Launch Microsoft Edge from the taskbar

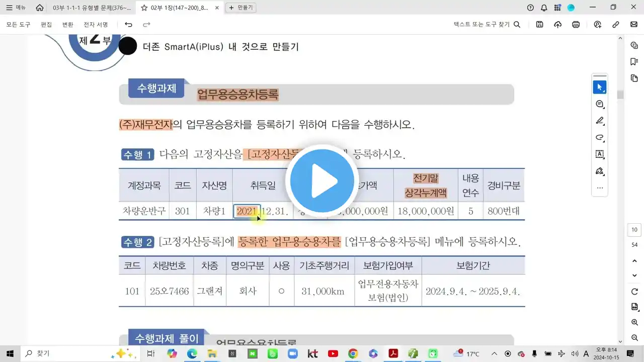point(192,353)
